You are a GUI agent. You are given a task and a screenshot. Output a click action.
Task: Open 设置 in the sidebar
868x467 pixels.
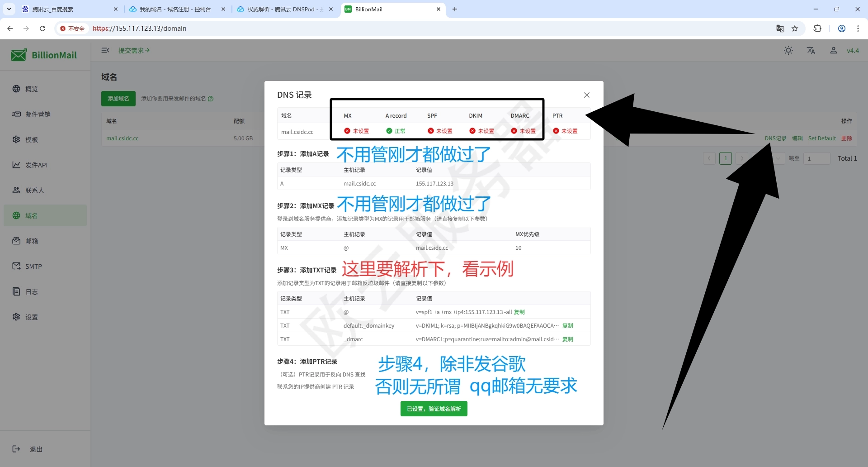click(x=45, y=317)
